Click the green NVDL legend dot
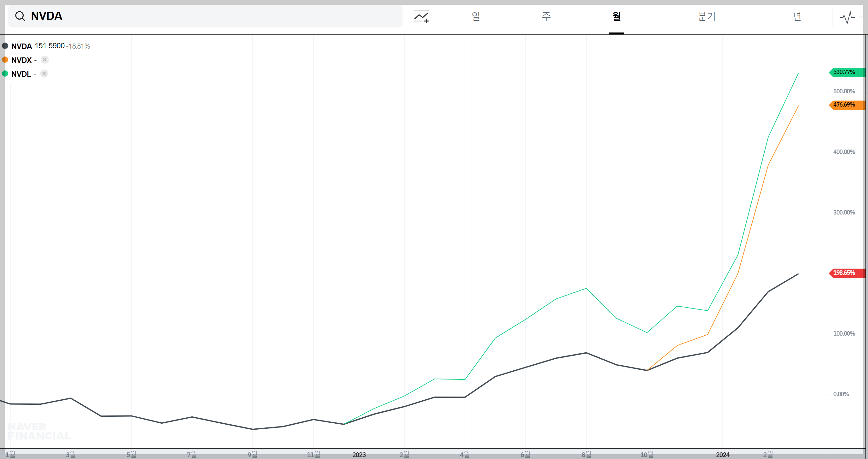This screenshot has height=459, width=868. 5,74
